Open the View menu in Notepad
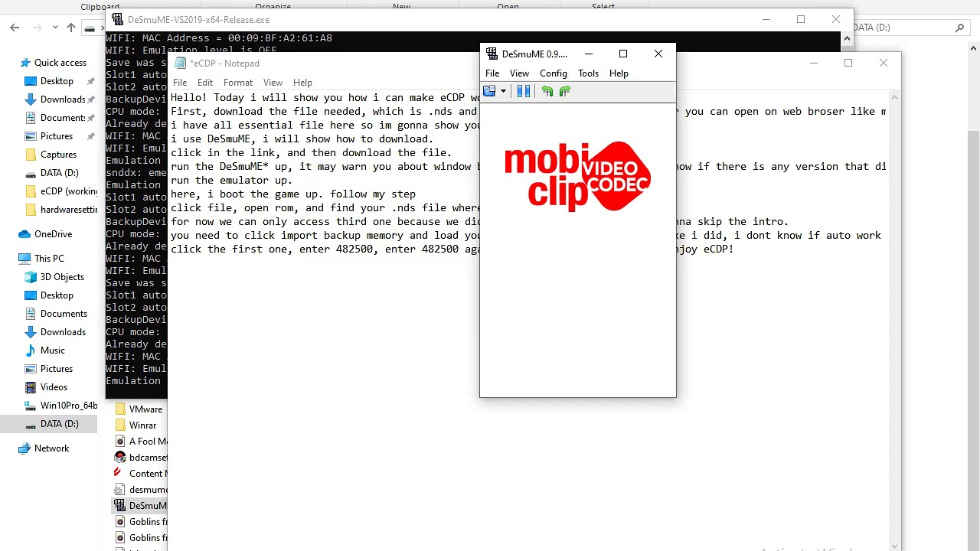 point(273,83)
